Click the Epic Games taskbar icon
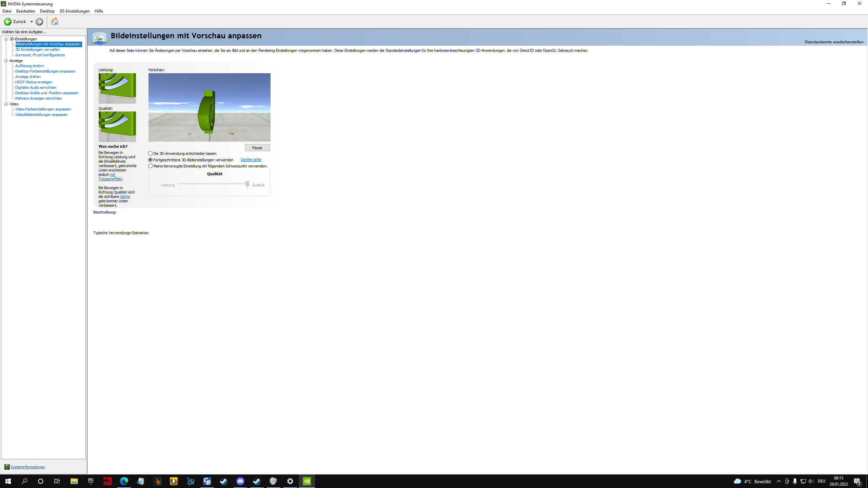The width and height of the screenshot is (868, 488). (91, 481)
